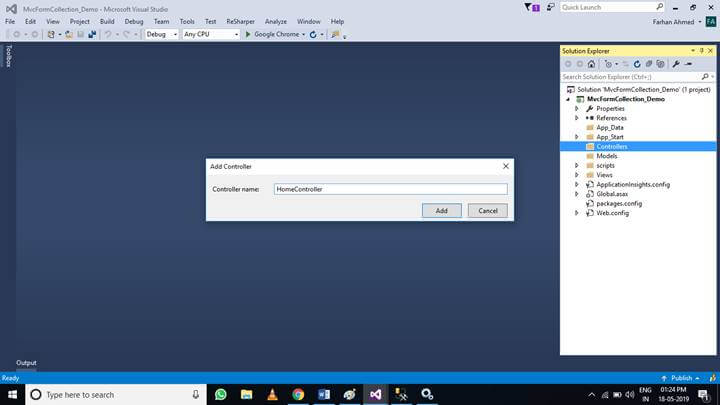Close the Add Controller dialog

click(506, 166)
